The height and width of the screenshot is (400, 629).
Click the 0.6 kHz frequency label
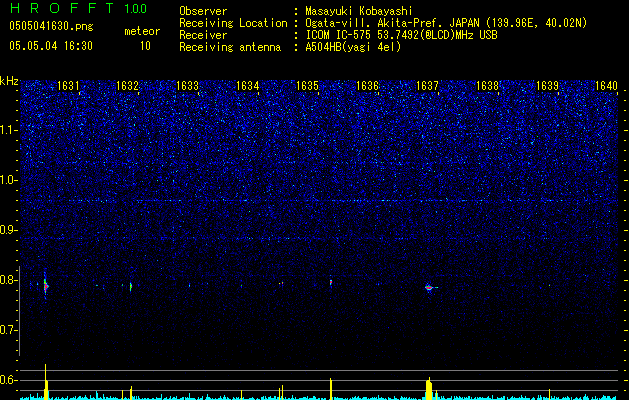pos(8,380)
